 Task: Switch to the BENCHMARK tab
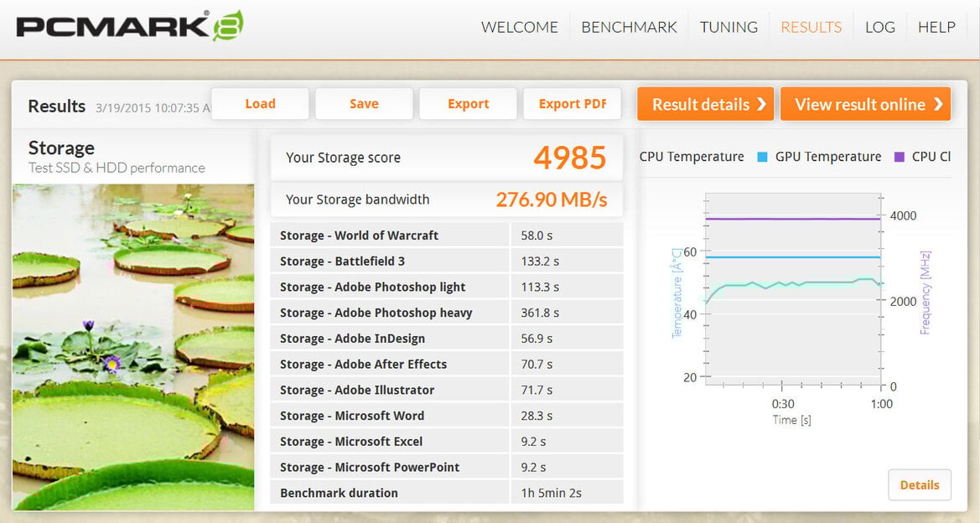(x=629, y=28)
